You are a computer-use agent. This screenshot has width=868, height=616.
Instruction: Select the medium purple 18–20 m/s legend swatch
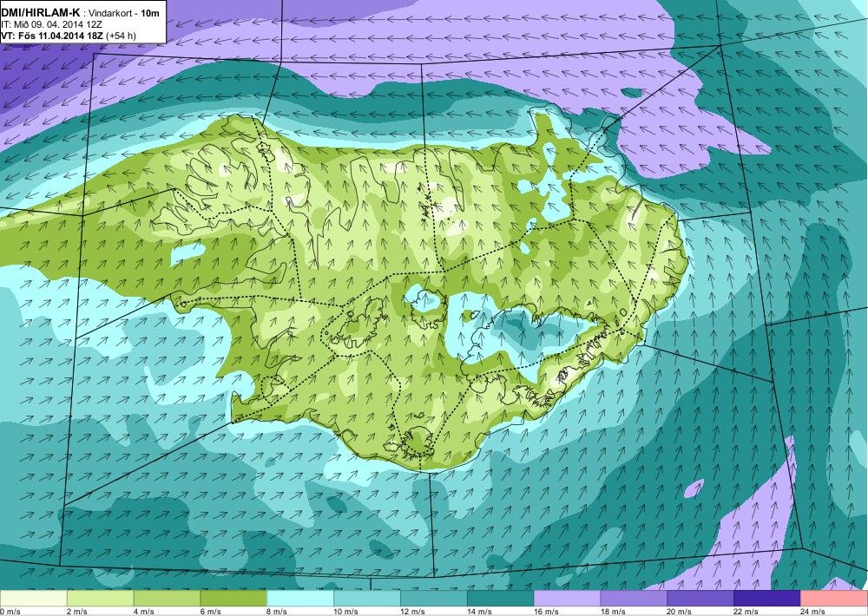click(x=634, y=599)
